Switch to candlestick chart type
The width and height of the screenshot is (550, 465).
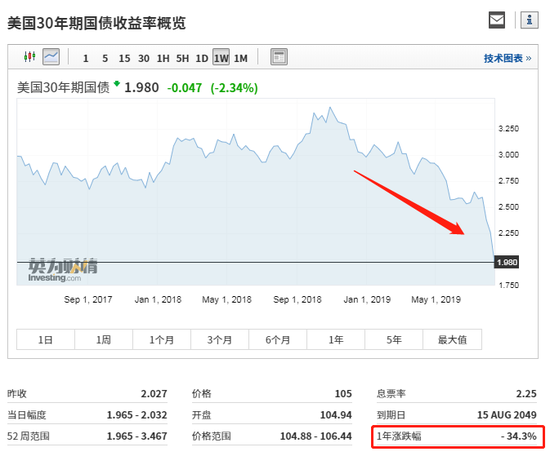pos(30,56)
